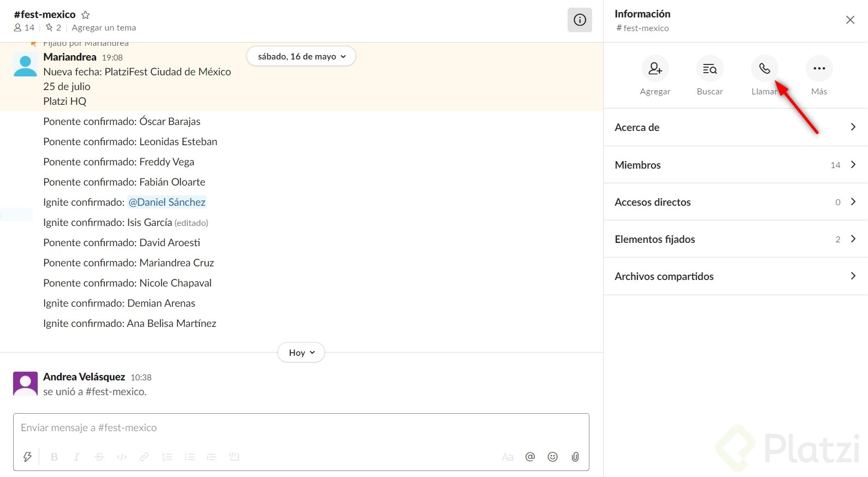
Task: Toggle bold formatting
Action: click(x=54, y=457)
